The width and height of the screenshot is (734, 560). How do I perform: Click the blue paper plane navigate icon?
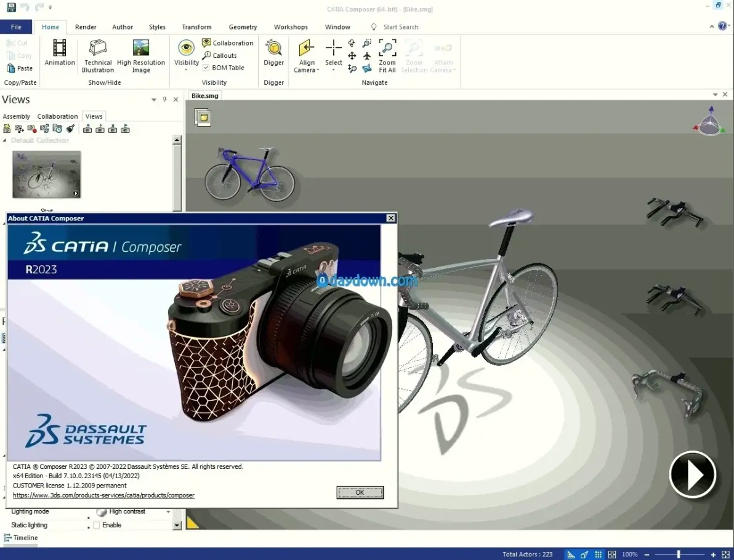tap(367, 68)
